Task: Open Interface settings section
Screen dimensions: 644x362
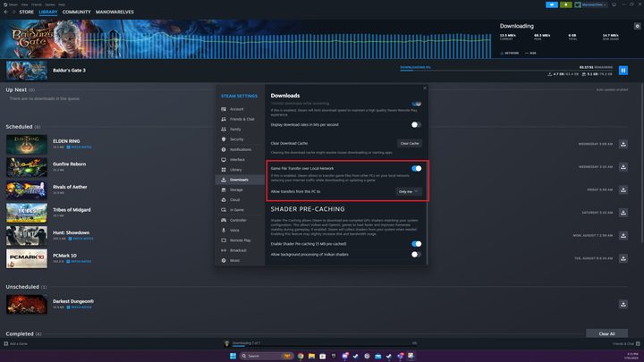Action: pyautogui.click(x=240, y=160)
